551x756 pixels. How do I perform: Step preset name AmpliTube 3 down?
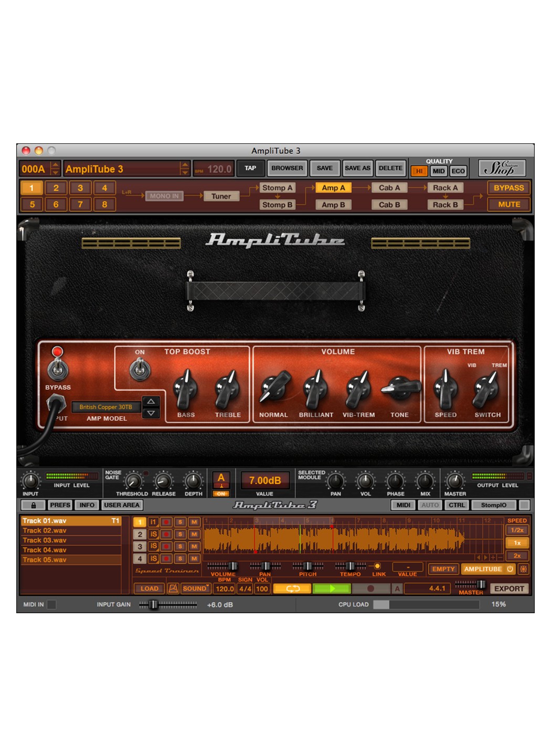tap(184, 172)
